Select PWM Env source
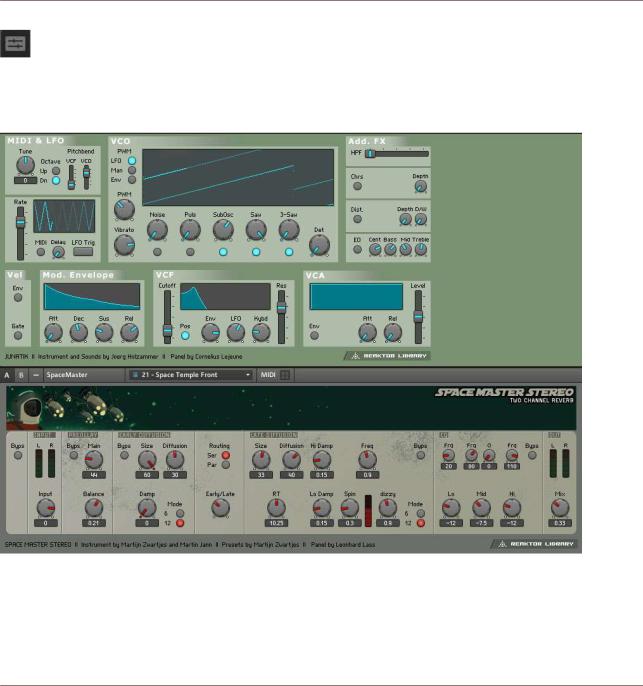Screen dimensions: 643x686 click(x=132, y=180)
